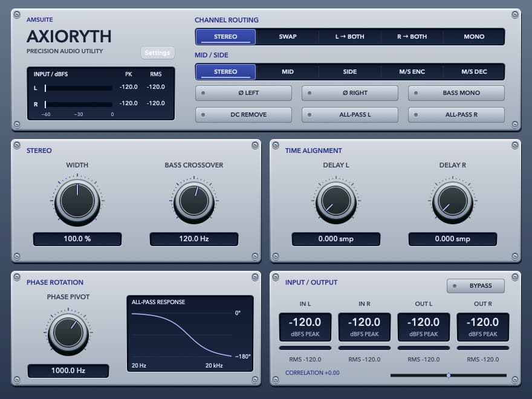Click the WIDTH knob
Screen dimensions: 532x399
pos(77,201)
